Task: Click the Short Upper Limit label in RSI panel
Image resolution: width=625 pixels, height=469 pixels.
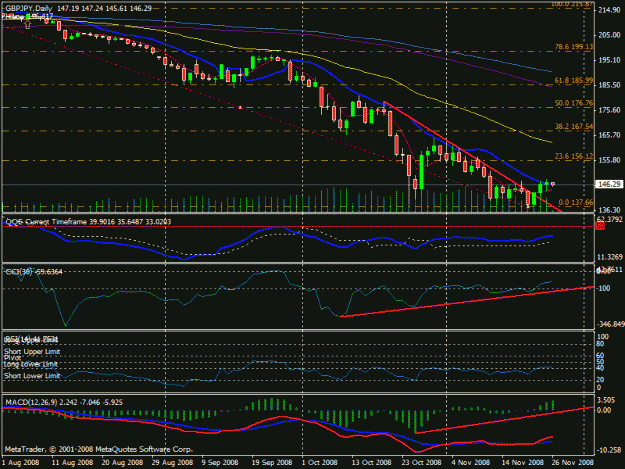Action: pyautogui.click(x=32, y=351)
